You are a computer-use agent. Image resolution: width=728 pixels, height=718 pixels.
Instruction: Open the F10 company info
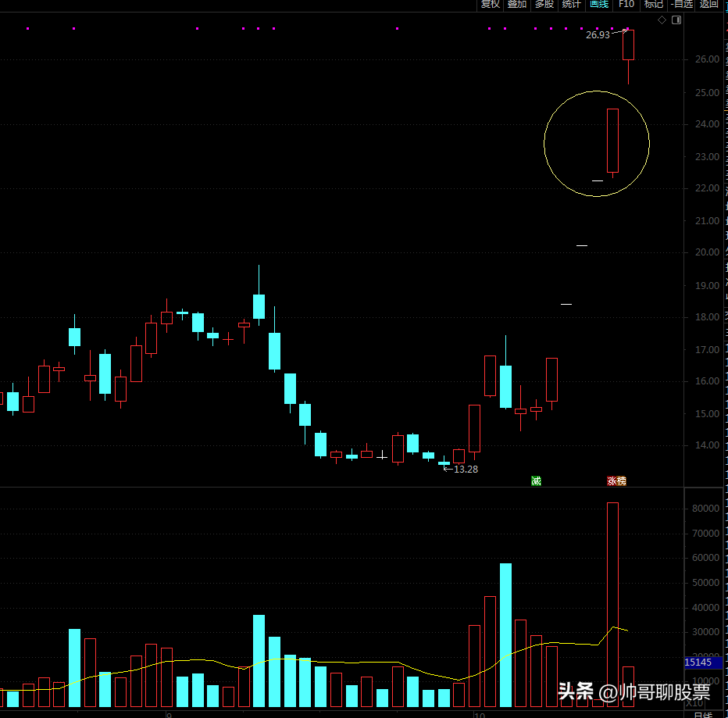[626, 4]
